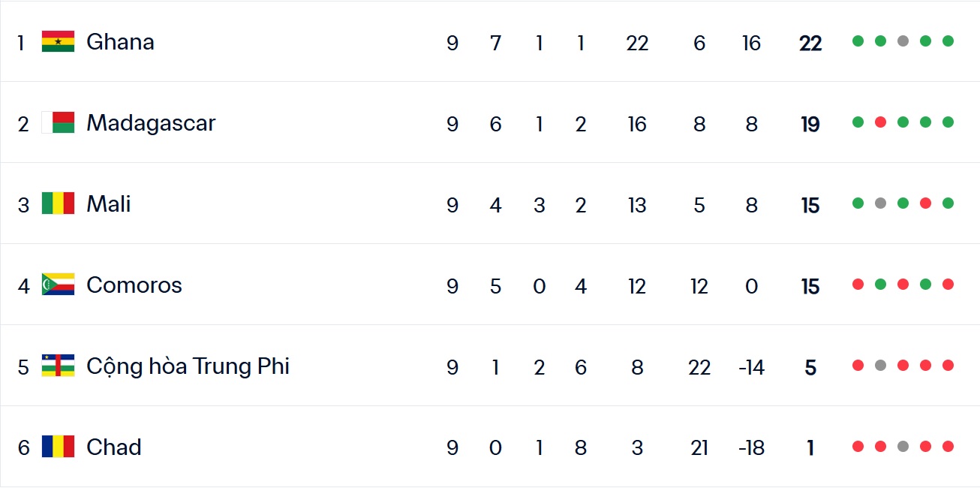Click Ghana's 22 points total
This screenshot has width=980, height=488.
tap(810, 43)
